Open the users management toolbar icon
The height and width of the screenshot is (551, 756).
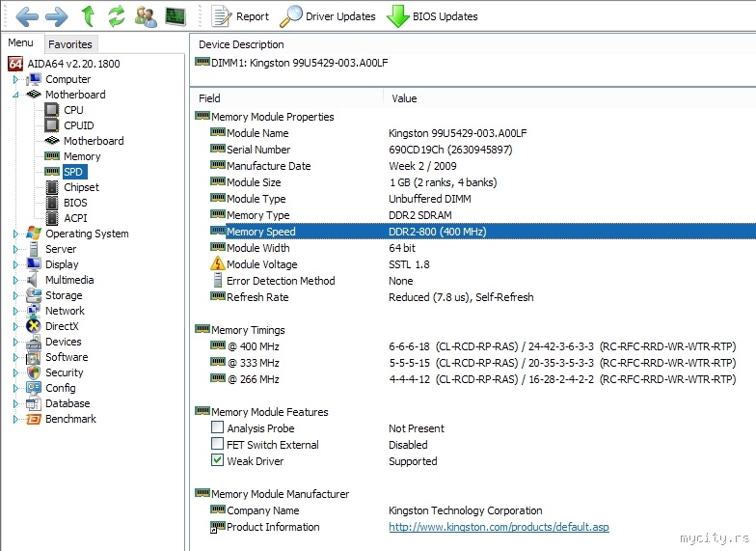pos(146,16)
